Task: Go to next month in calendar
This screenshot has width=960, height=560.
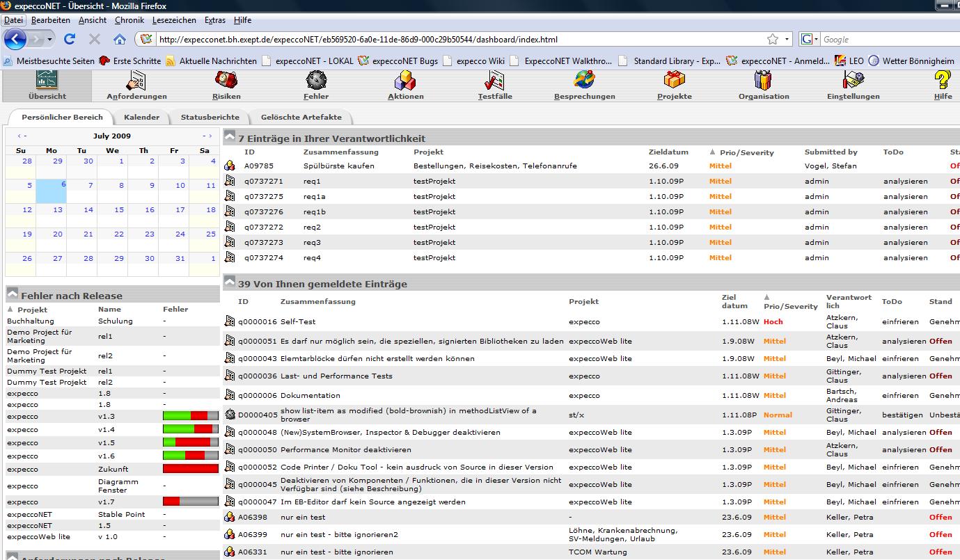Action: click(207, 136)
